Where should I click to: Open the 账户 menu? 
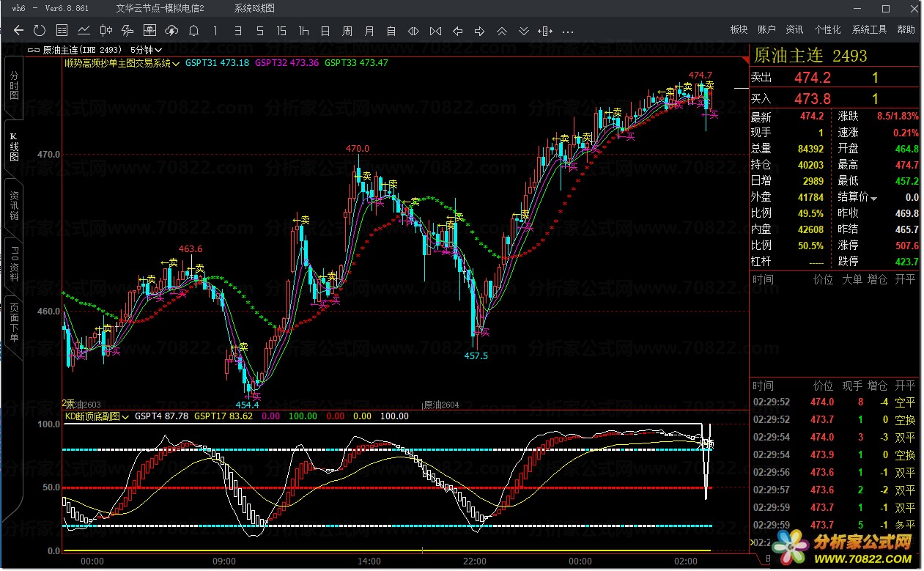coord(766,30)
